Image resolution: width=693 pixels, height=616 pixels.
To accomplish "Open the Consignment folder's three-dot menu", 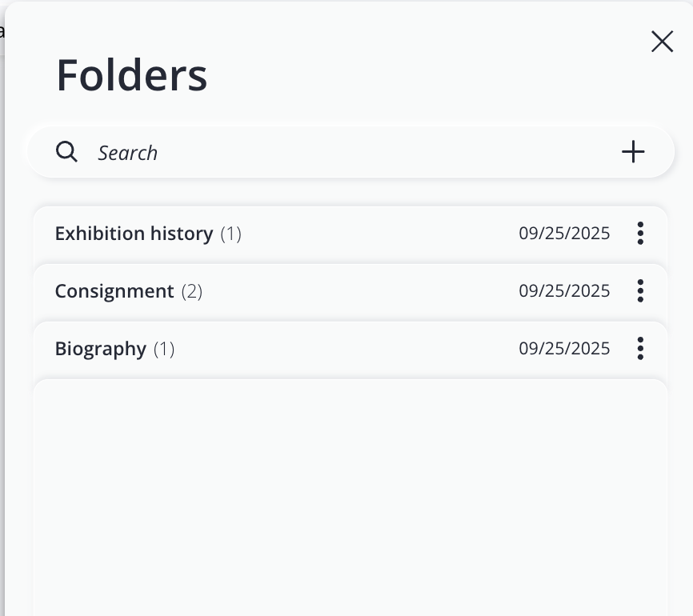I will tap(640, 291).
